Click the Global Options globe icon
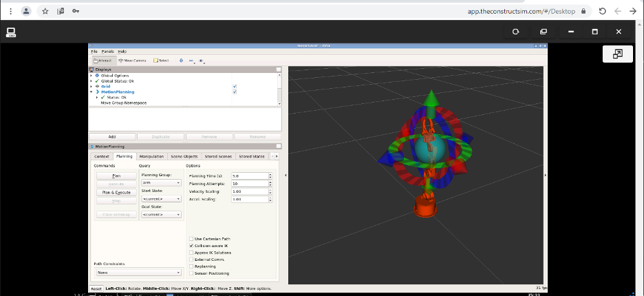The image size is (644, 296). tap(97, 76)
